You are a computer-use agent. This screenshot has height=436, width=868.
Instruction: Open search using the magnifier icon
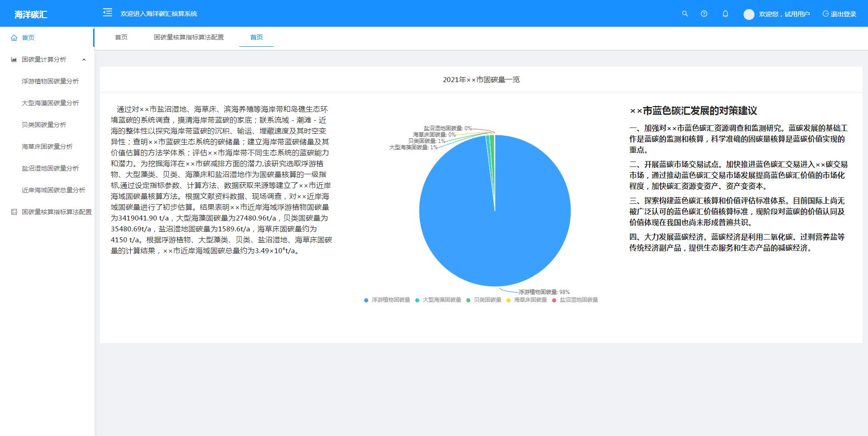(x=685, y=14)
